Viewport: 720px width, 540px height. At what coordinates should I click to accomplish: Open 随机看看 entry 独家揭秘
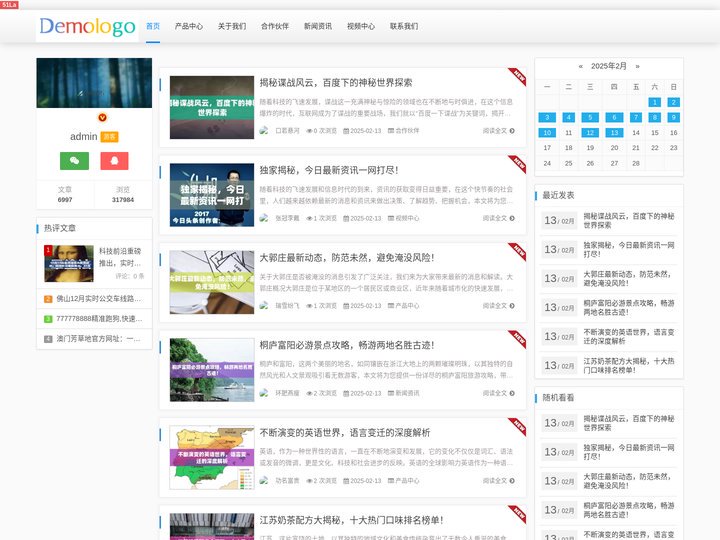click(629, 452)
